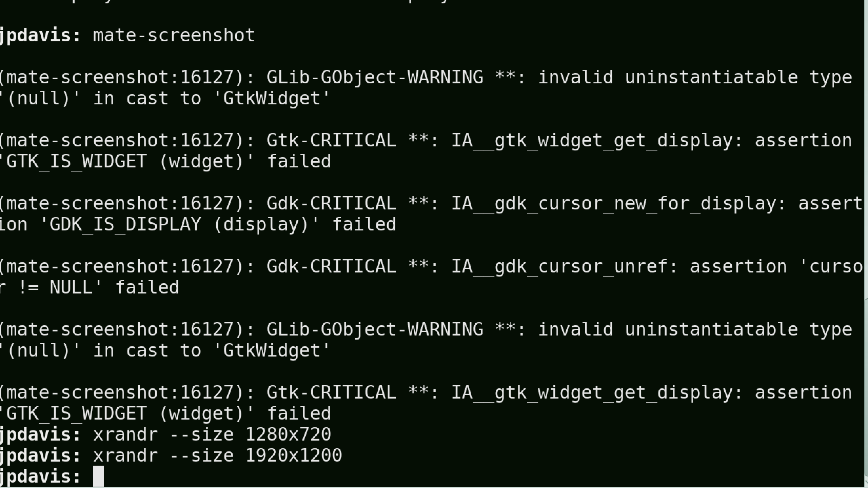The image size is (868, 488).
Task: Click the word 'assertion' before 'curso
Action: [738, 266]
